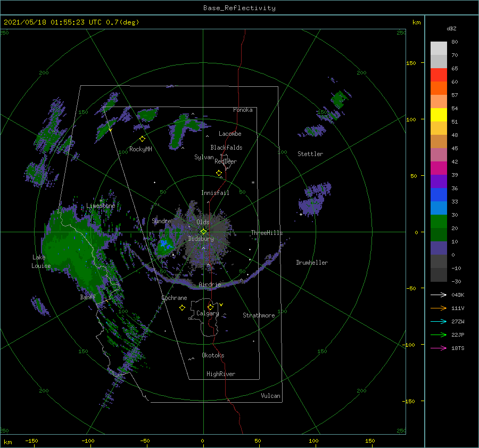
Task: Click the 27ZW legend label
Action: coord(458,321)
